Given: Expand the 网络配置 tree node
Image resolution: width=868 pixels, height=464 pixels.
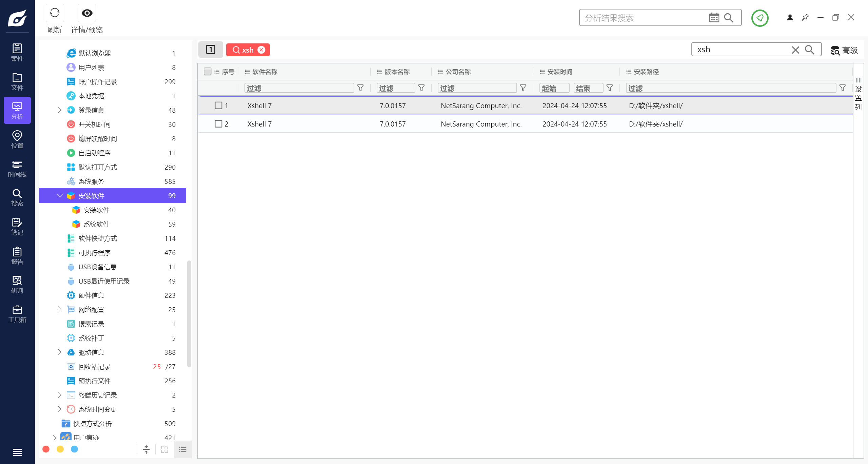Looking at the screenshot, I should pyautogui.click(x=60, y=310).
